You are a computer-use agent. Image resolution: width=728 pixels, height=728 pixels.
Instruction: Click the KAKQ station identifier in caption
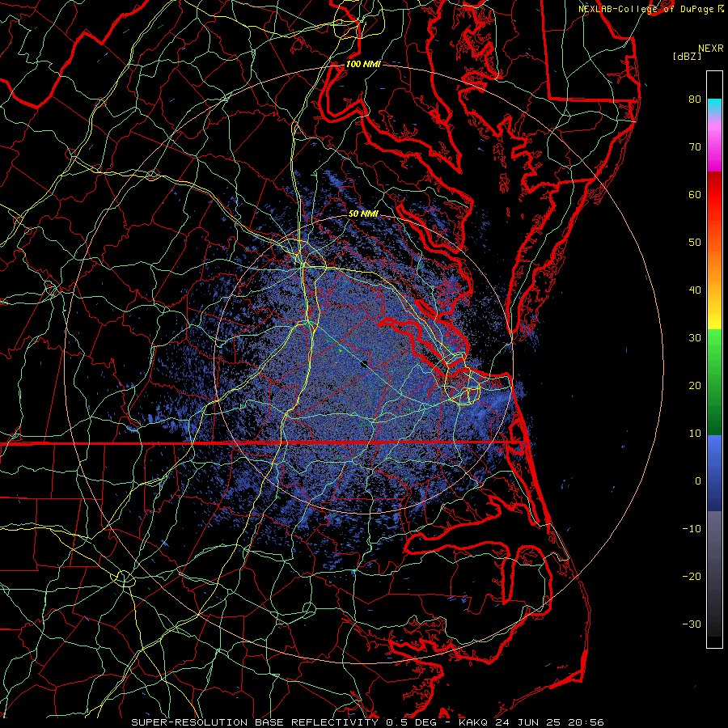tap(473, 722)
